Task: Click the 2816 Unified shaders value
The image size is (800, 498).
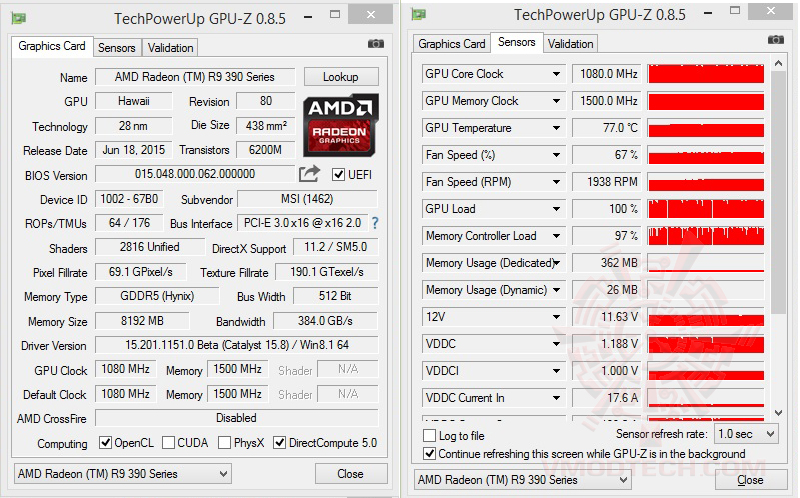Action: click(149, 247)
